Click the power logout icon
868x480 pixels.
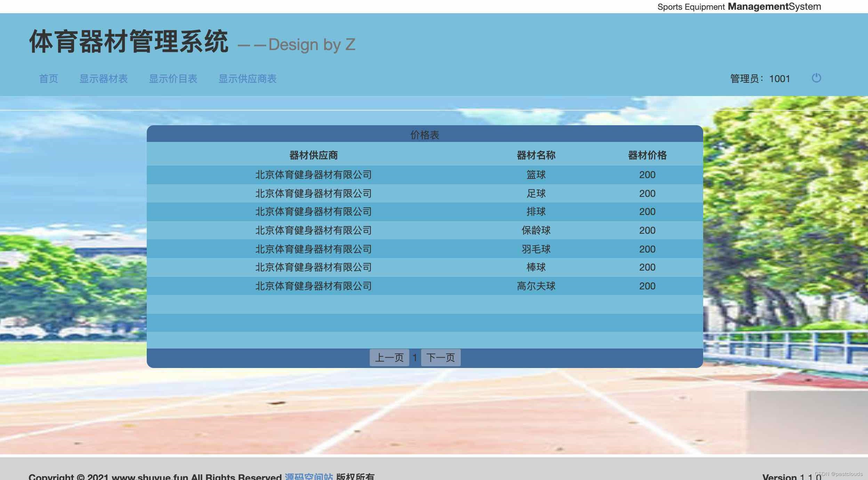(x=816, y=78)
